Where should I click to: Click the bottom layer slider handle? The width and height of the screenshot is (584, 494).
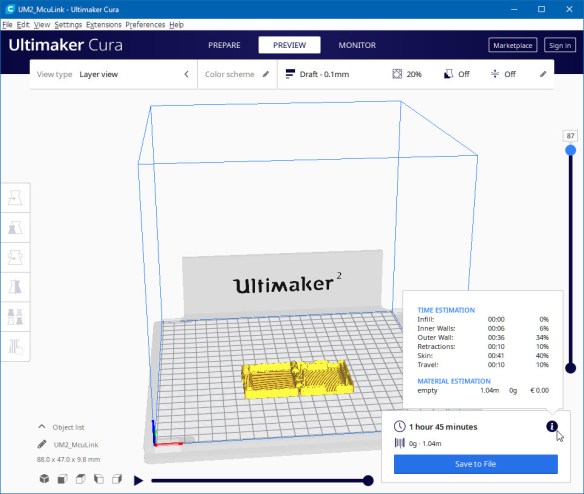(x=570, y=368)
